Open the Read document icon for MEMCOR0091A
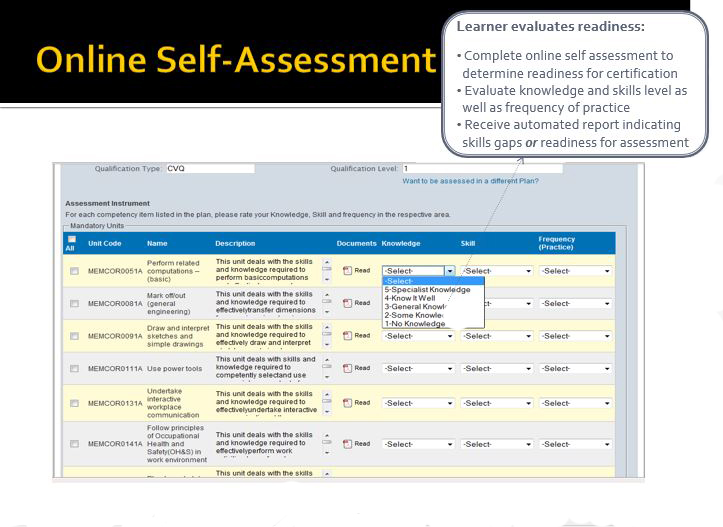The width and height of the screenshot is (723, 527). pos(347,336)
